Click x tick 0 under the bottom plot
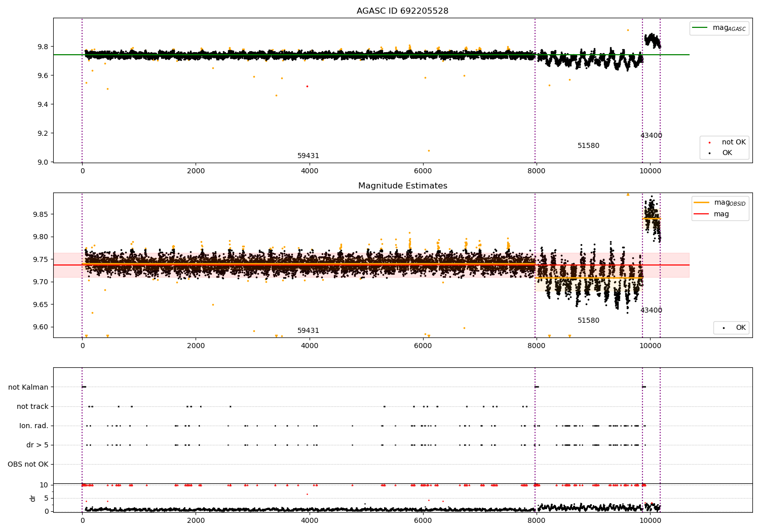The image size is (760, 532). (82, 520)
